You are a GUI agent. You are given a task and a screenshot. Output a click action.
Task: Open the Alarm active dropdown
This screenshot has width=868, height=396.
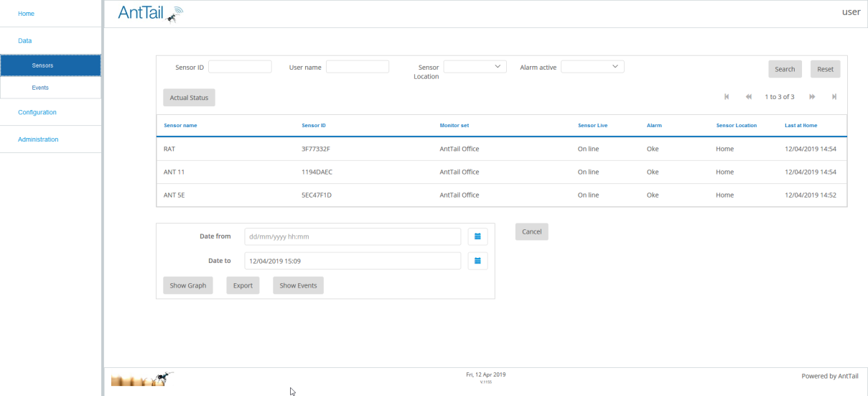click(x=592, y=67)
